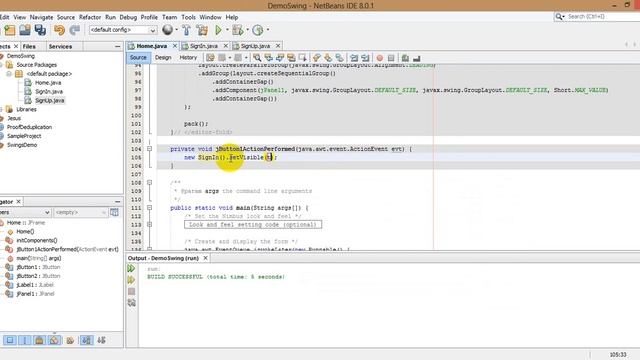Image resolution: width=640 pixels, height=360 pixels.
Task: Click the Uncomment code icon in editor toolbar
Action: (x=417, y=58)
